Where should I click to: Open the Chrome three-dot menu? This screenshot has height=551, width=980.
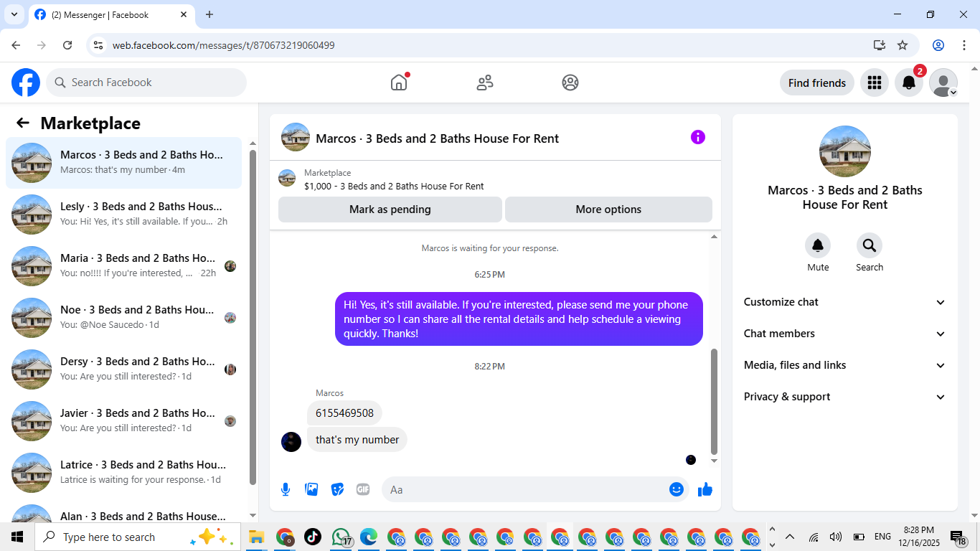point(964,45)
